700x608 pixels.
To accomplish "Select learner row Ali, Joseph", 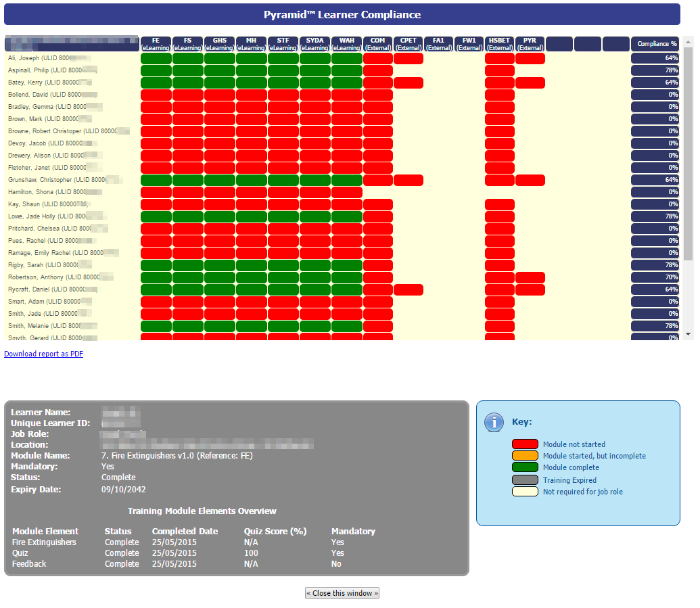I will (49, 58).
